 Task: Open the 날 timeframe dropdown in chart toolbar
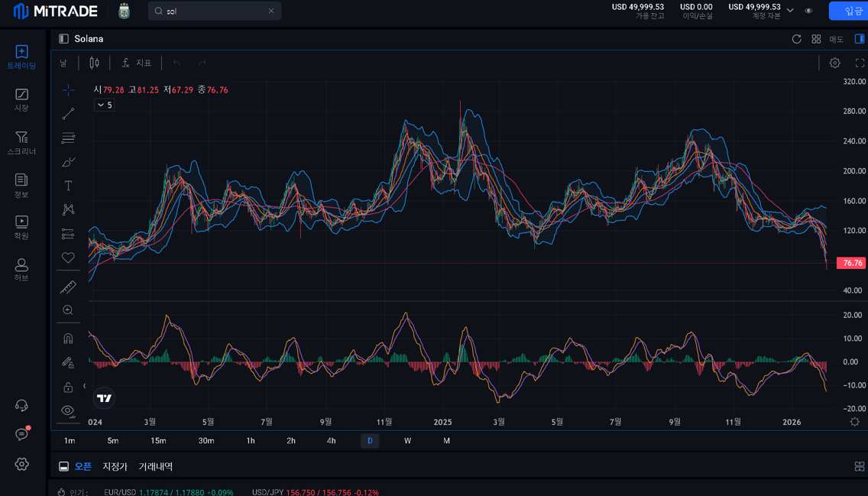[x=63, y=63]
